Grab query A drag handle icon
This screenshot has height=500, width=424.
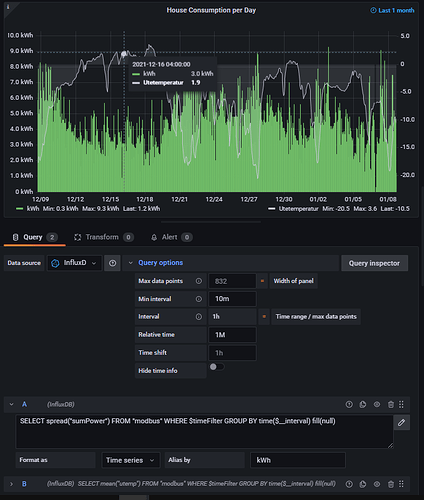[x=401, y=404]
